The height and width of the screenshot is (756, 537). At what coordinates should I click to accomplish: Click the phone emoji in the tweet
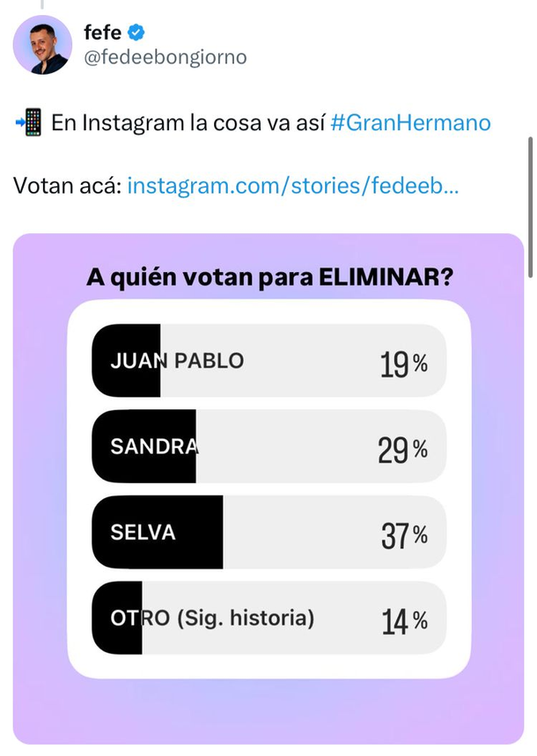(29, 122)
